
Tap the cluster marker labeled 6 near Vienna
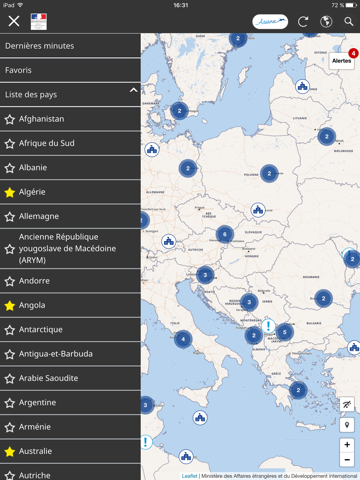(x=225, y=234)
